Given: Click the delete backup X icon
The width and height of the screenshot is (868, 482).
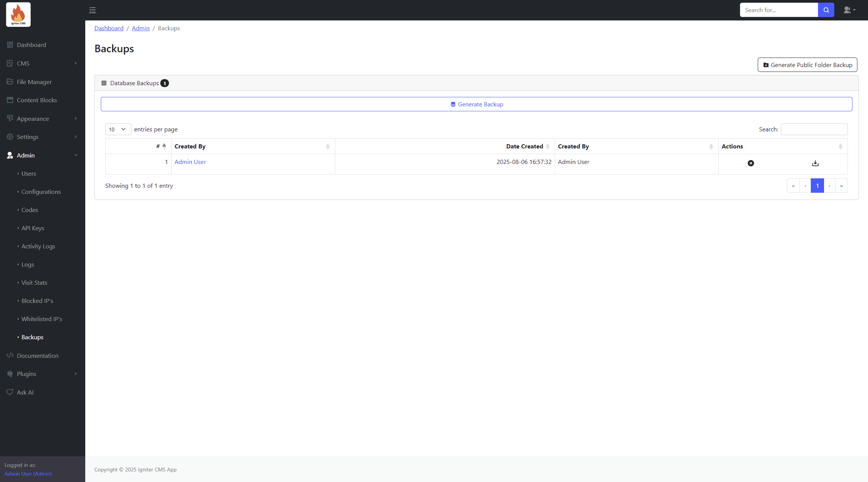Looking at the screenshot, I should [751, 163].
